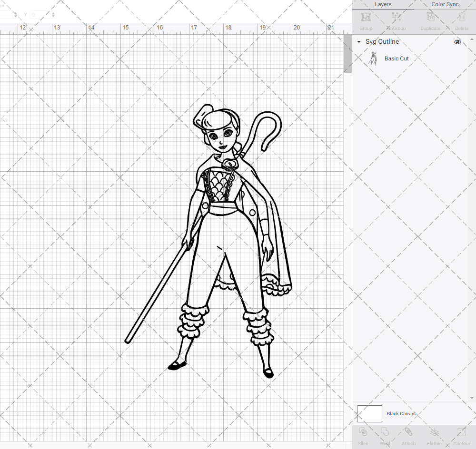Viewport: 476px width, 449px height.
Task: Click the Attach icon
Action: point(408,435)
